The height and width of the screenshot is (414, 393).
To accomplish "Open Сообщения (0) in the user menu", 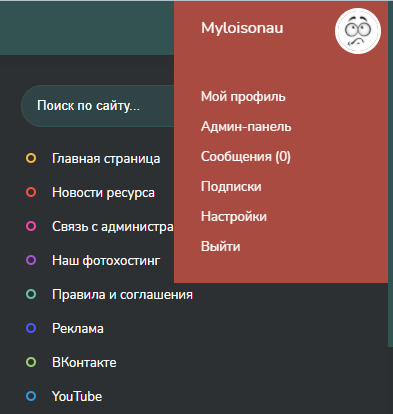I will (x=246, y=157).
